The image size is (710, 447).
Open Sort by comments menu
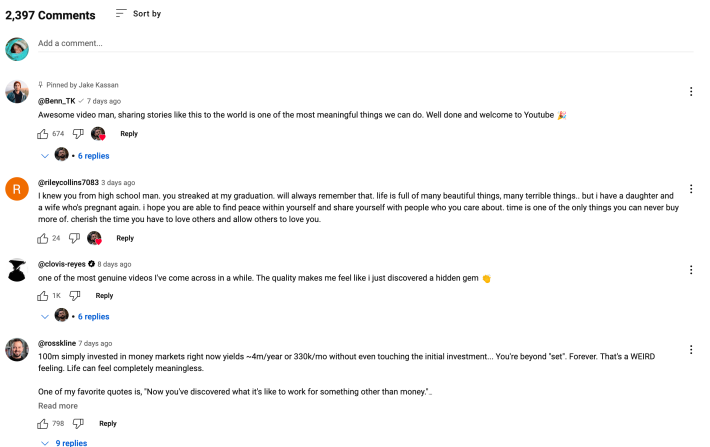click(x=138, y=14)
